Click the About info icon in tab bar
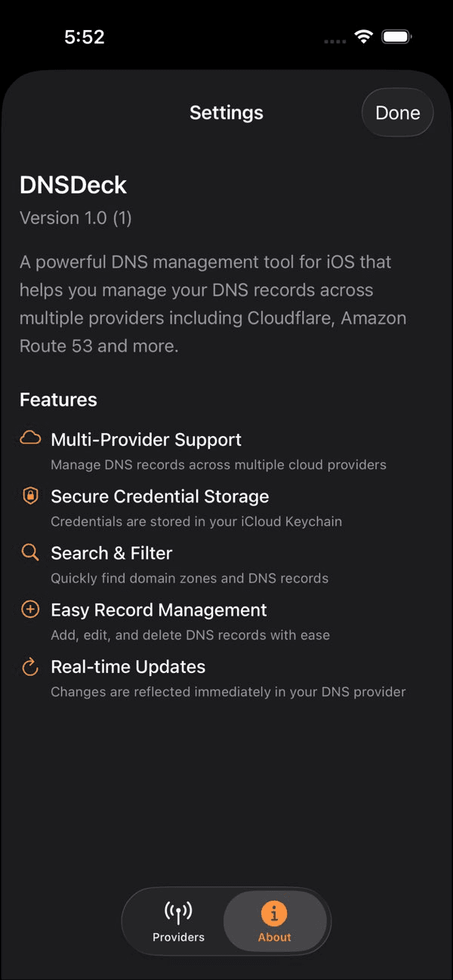 click(x=275, y=911)
